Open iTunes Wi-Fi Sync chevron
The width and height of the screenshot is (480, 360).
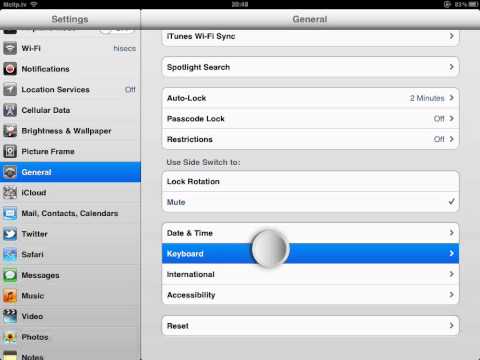pyautogui.click(x=452, y=36)
